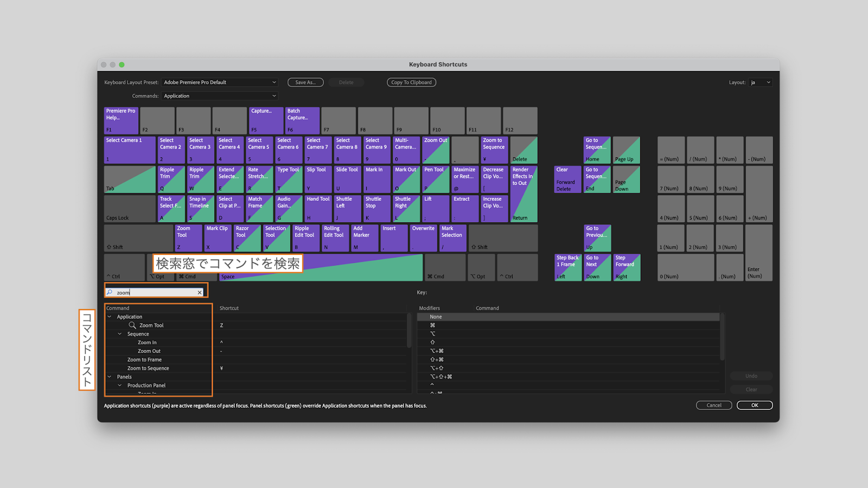Click the Go to Next Down key
Viewport: 868px width, 488px height.
click(597, 267)
